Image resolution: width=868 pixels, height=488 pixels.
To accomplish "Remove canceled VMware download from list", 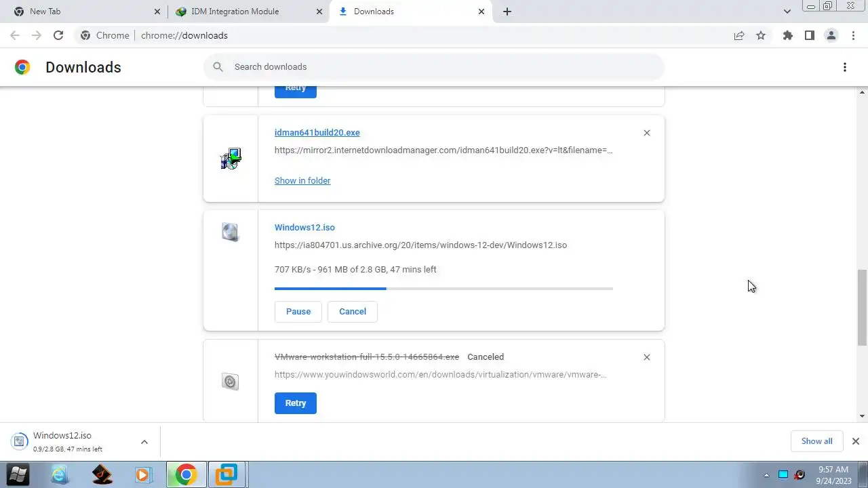I will pyautogui.click(x=647, y=357).
